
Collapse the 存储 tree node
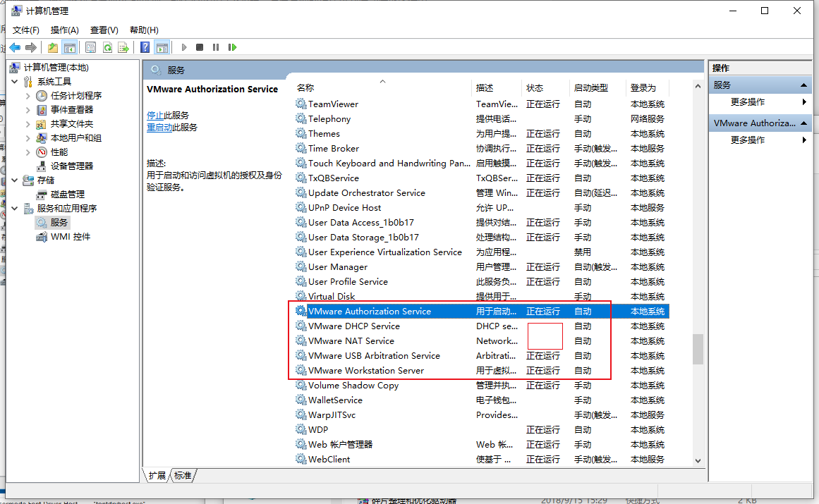(x=15, y=180)
